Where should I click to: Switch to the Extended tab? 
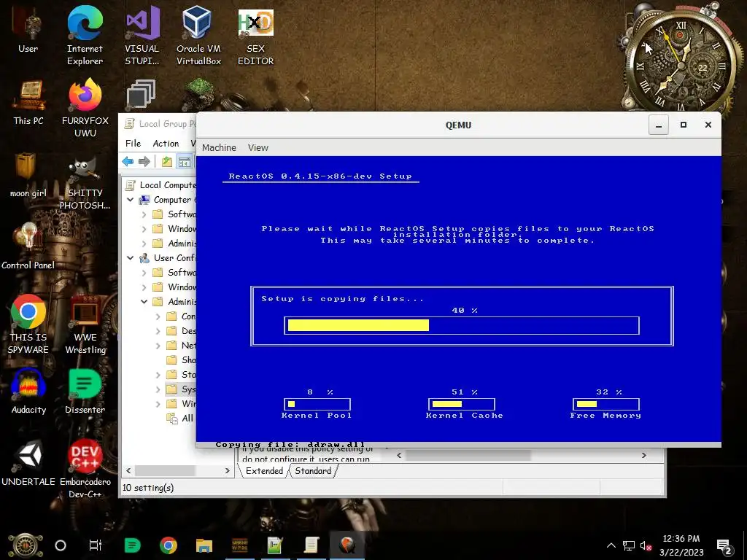pos(264,471)
